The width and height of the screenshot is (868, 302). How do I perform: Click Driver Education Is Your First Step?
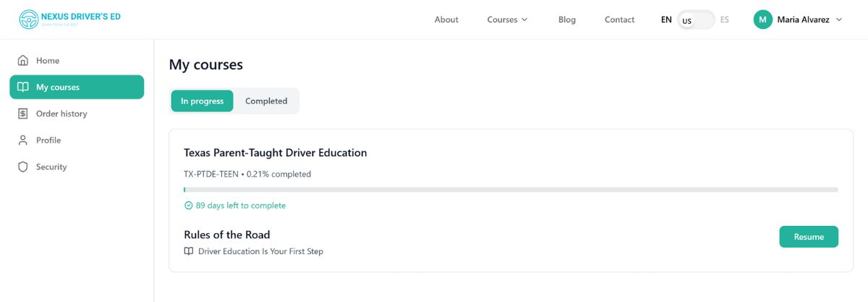click(260, 251)
